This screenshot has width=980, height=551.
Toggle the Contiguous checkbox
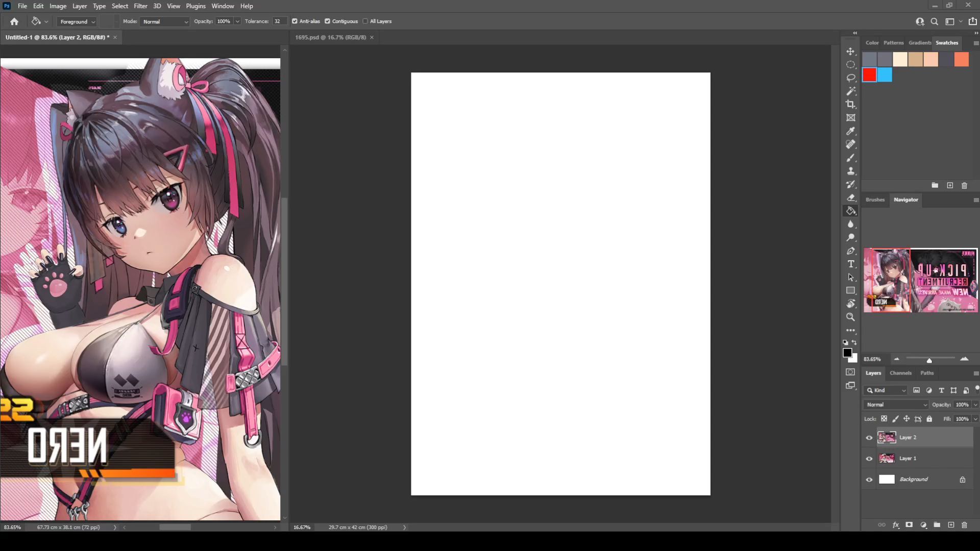click(327, 21)
